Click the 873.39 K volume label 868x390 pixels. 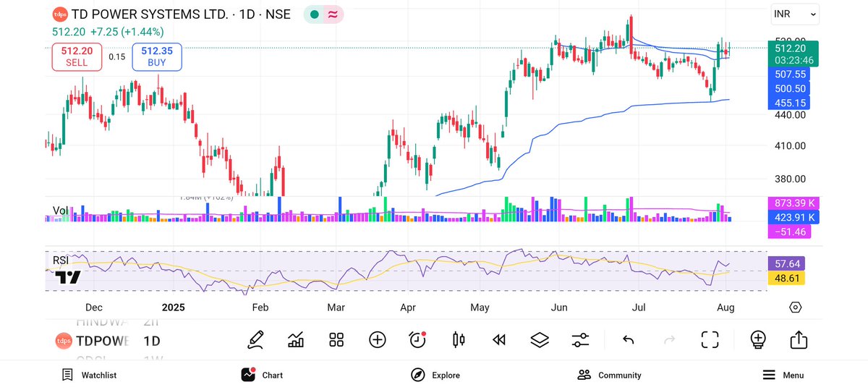(794, 203)
